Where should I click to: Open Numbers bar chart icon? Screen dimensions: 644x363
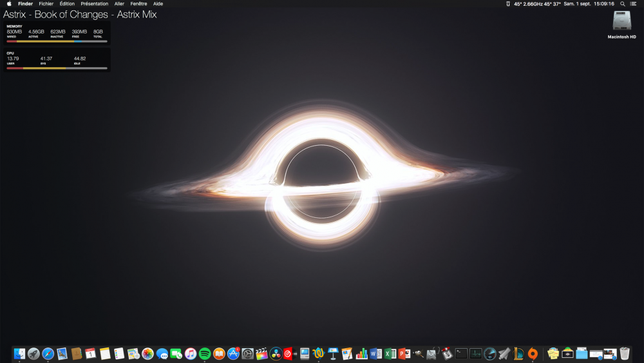click(361, 353)
